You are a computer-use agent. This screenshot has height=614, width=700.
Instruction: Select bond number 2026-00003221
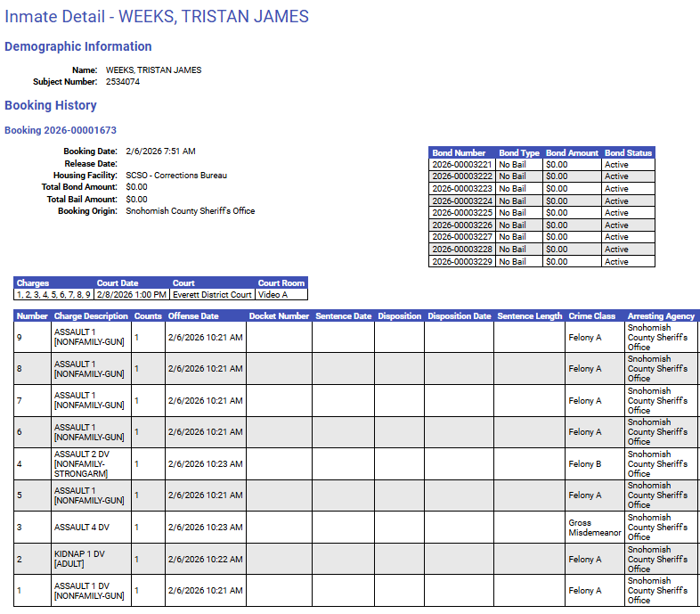[461, 165]
